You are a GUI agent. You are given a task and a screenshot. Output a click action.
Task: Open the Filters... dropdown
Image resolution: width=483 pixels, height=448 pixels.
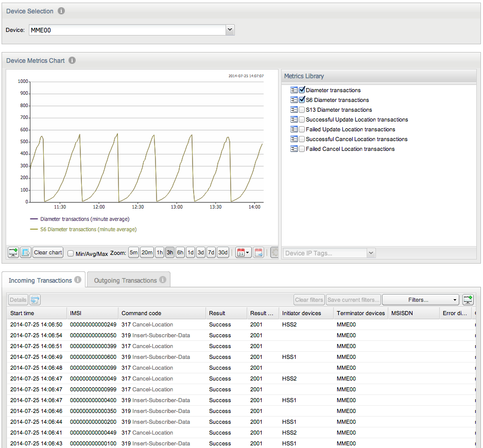point(421,300)
